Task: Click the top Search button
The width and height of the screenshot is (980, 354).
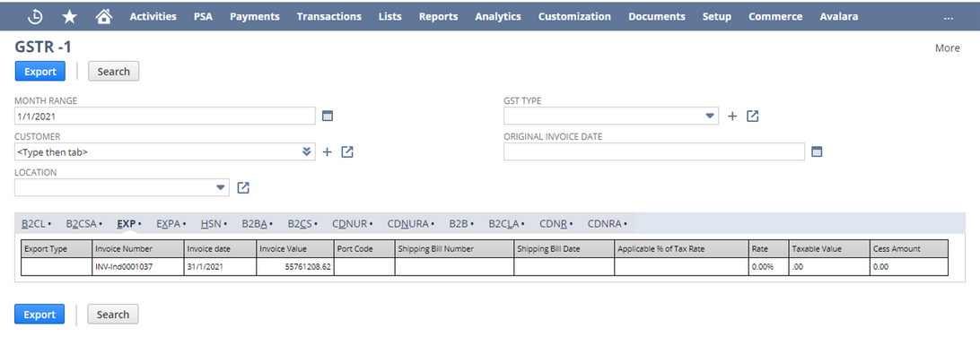Action: pyautogui.click(x=113, y=71)
